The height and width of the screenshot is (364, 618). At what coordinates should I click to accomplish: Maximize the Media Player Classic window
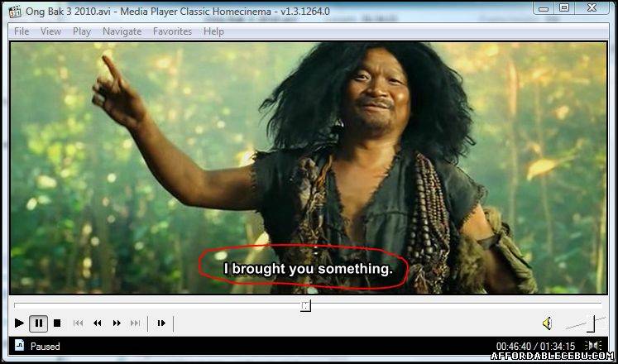[x=565, y=8]
